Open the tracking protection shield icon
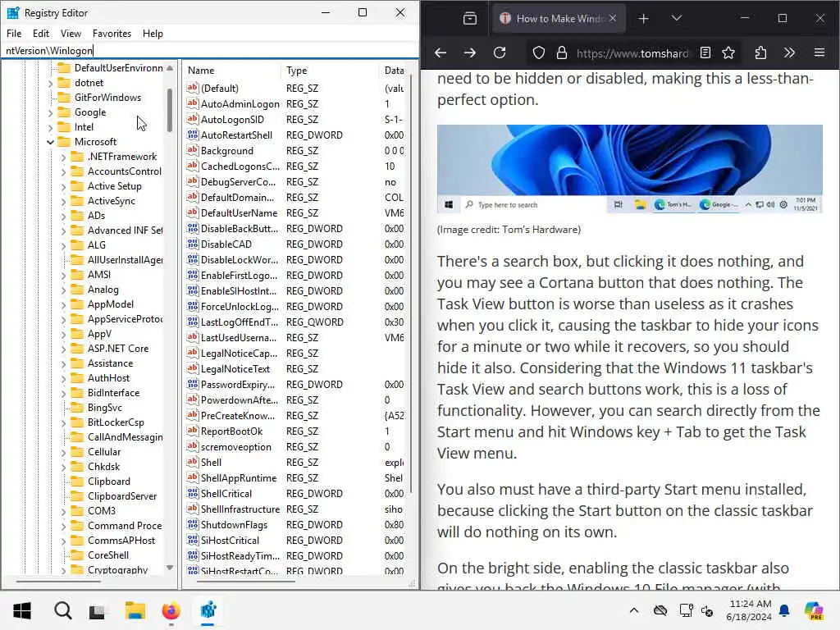 pos(538,52)
